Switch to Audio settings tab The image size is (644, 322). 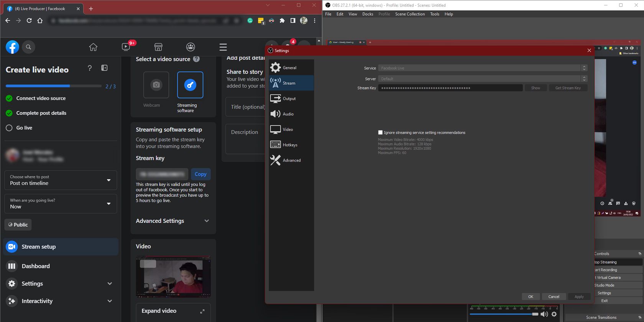pyautogui.click(x=291, y=114)
